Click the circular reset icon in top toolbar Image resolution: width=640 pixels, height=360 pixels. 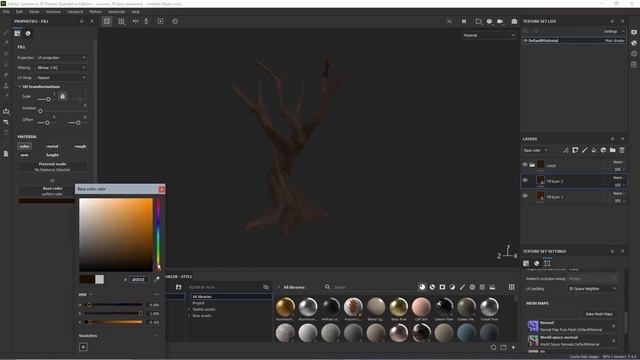pyautogui.click(x=175, y=21)
